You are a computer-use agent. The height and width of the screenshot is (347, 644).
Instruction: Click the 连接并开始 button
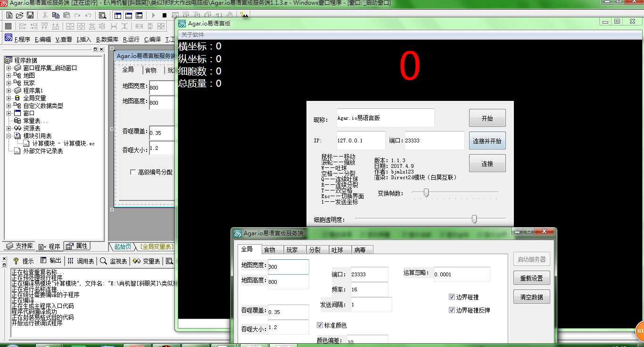487,140
